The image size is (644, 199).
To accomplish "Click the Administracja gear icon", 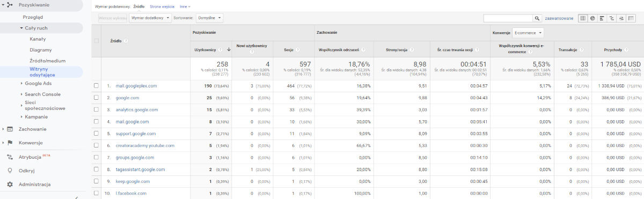I will 10,185.
